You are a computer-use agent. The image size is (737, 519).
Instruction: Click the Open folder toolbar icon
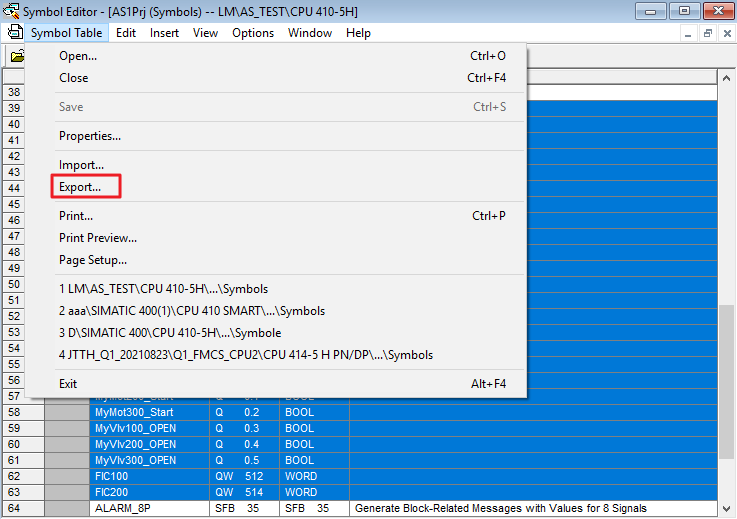pyautogui.click(x=17, y=56)
